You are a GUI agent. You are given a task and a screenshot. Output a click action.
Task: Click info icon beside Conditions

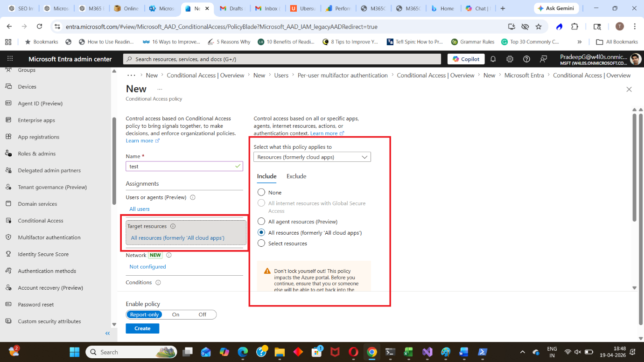[x=158, y=283]
